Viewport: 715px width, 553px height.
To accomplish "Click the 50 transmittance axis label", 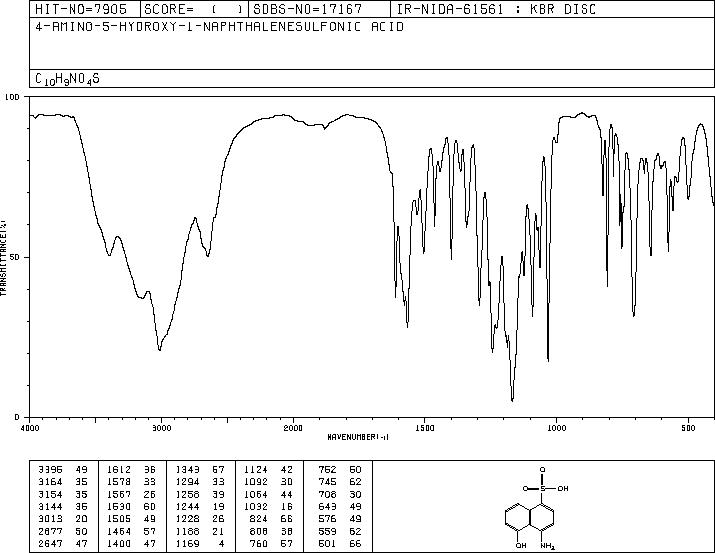I will point(15,257).
